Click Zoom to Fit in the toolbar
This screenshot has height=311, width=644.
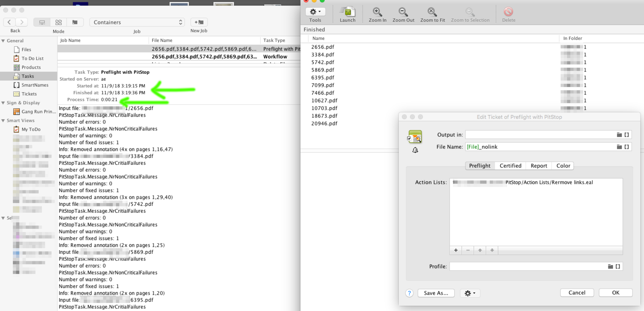(x=432, y=14)
